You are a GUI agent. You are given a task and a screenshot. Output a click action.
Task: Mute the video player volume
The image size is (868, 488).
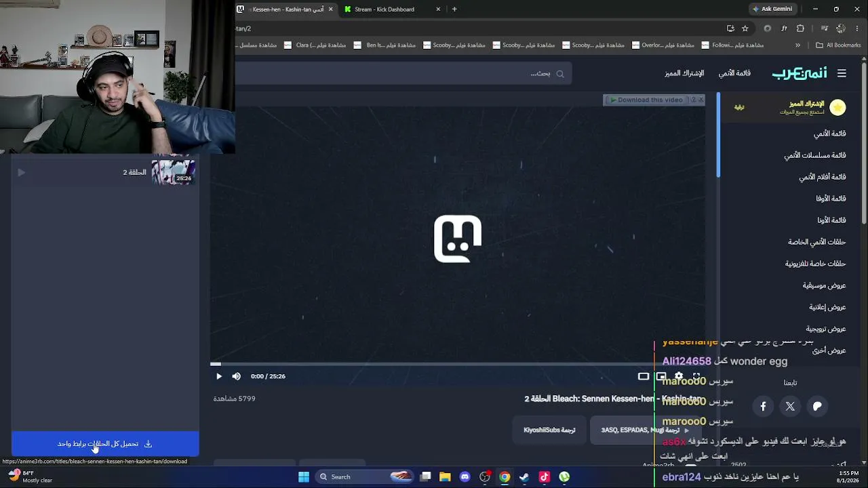(236, 376)
